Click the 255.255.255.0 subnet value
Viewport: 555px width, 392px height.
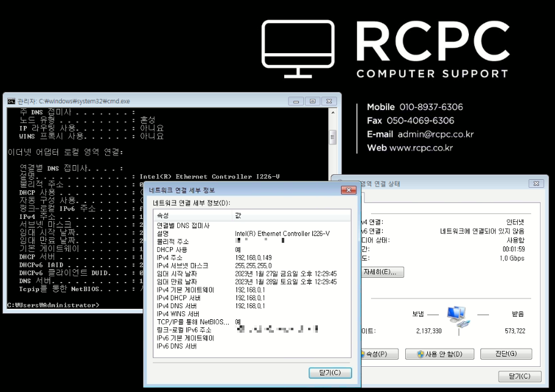254,265
